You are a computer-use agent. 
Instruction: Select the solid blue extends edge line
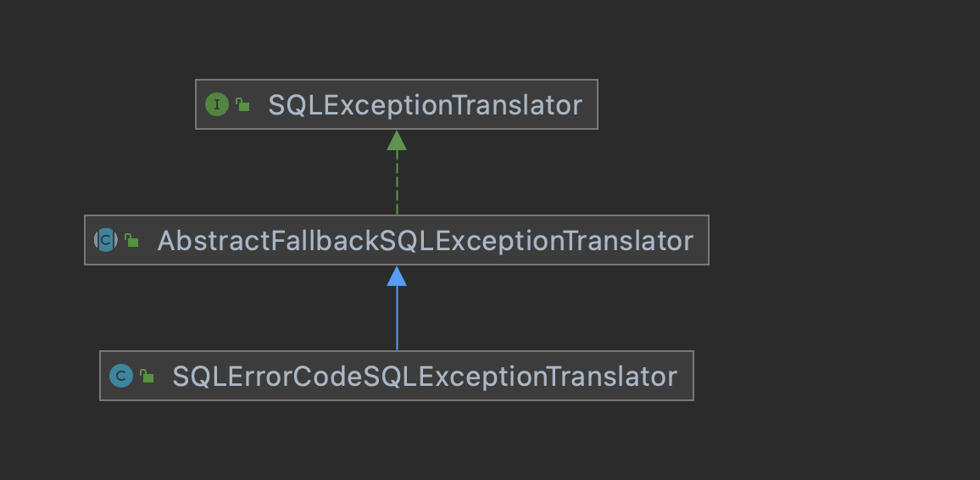click(397, 318)
